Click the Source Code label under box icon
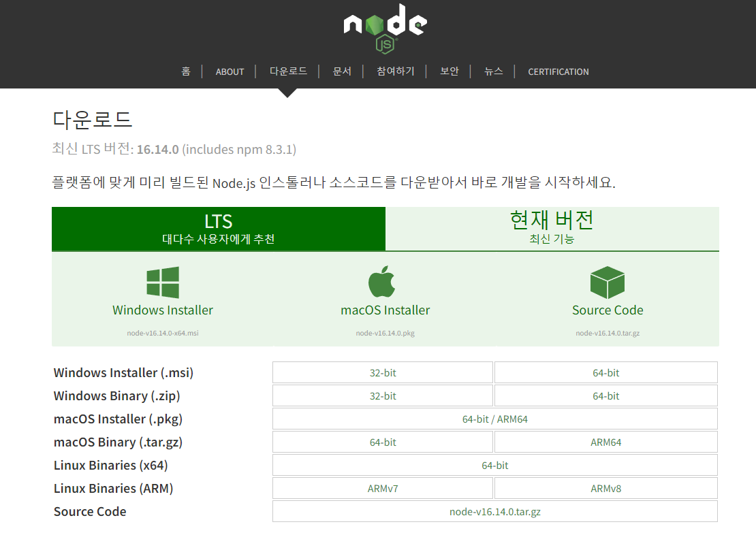The height and width of the screenshot is (535, 756). [608, 310]
